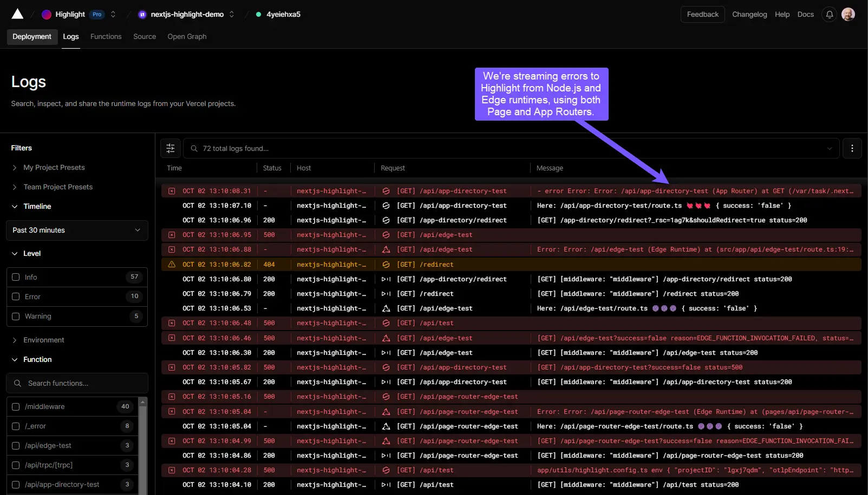Open the three-dot more options menu

[x=852, y=148]
